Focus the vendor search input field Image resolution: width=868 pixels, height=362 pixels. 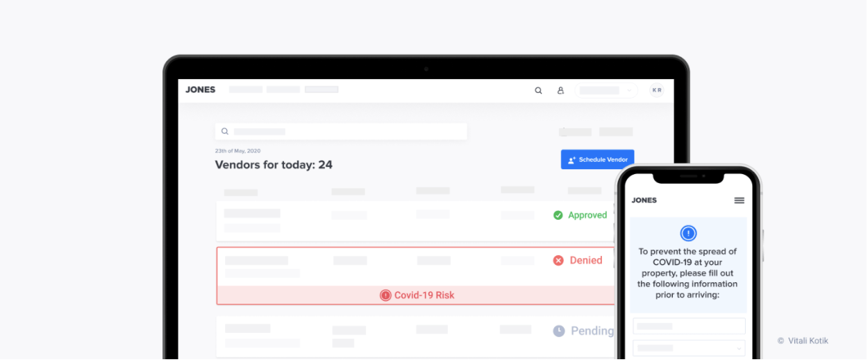point(341,131)
